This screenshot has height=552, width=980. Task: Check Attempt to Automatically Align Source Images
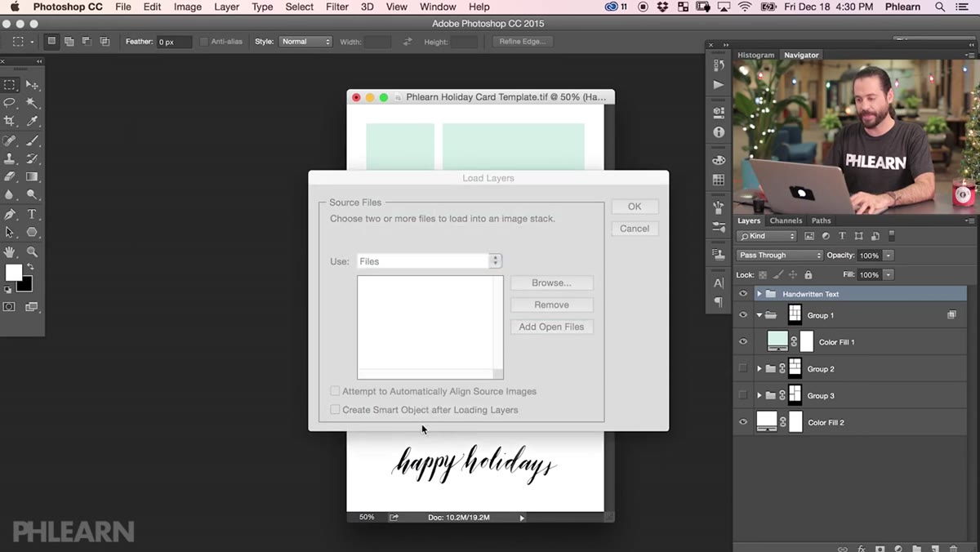pos(335,391)
